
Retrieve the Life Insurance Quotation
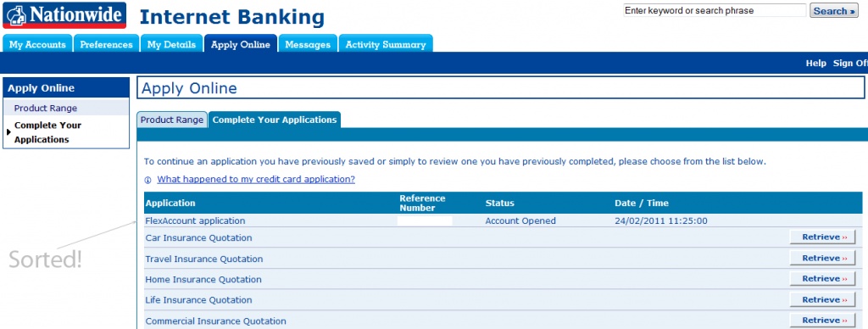(x=822, y=299)
